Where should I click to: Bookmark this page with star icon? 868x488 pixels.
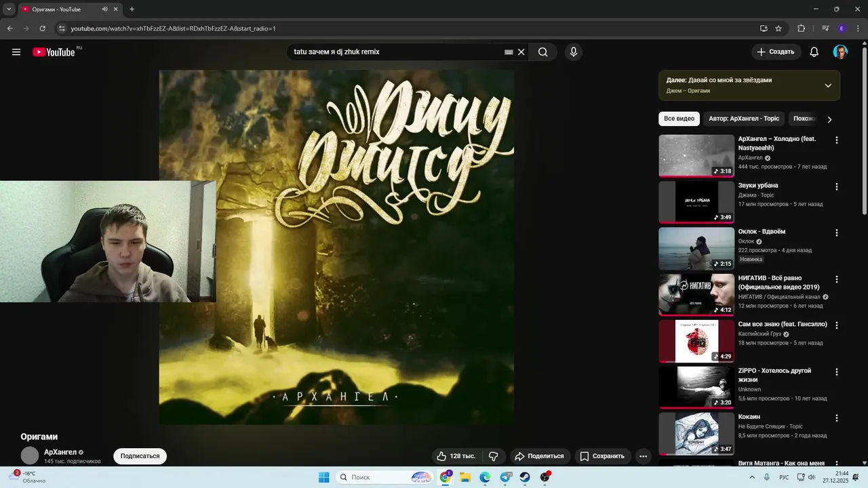(x=778, y=28)
